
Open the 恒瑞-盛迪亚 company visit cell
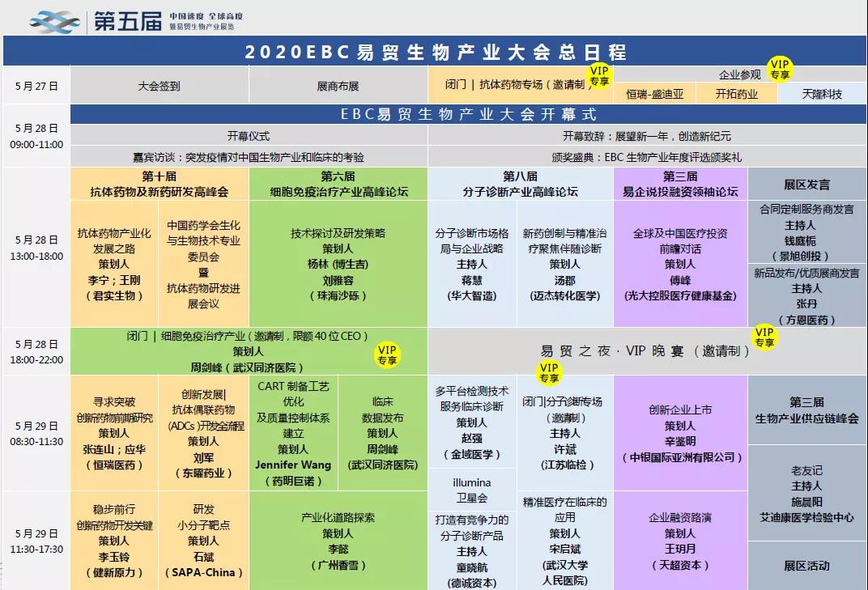click(655, 94)
